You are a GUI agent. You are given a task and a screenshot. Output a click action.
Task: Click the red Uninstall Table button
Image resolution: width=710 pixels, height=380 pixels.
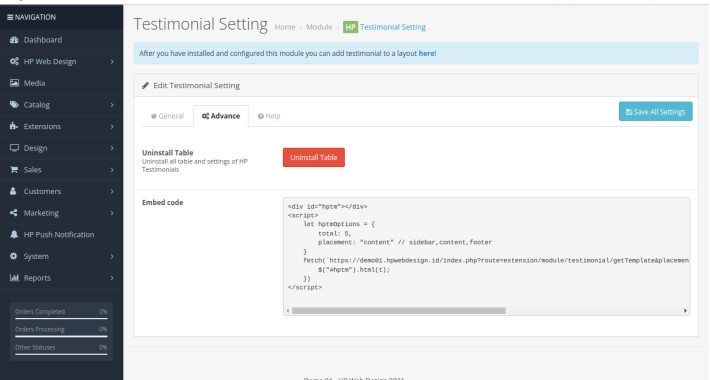pyautogui.click(x=314, y=157)
